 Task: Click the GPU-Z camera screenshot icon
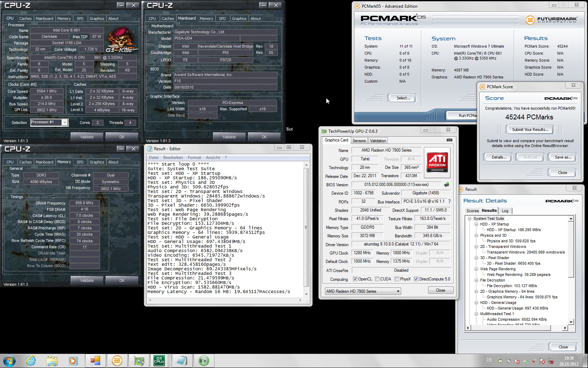[x=449, y=140]
